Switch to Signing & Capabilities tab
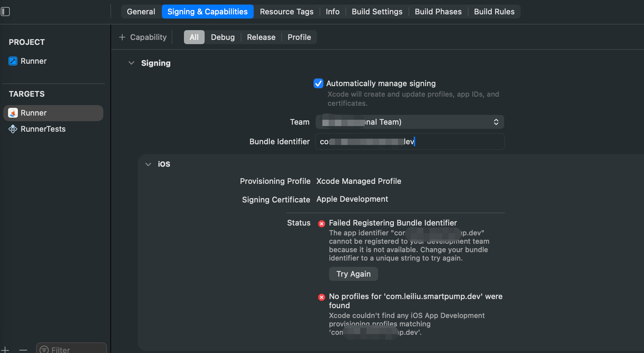The height and width of the screenshot is (353, 644). (x=207, y=12)
